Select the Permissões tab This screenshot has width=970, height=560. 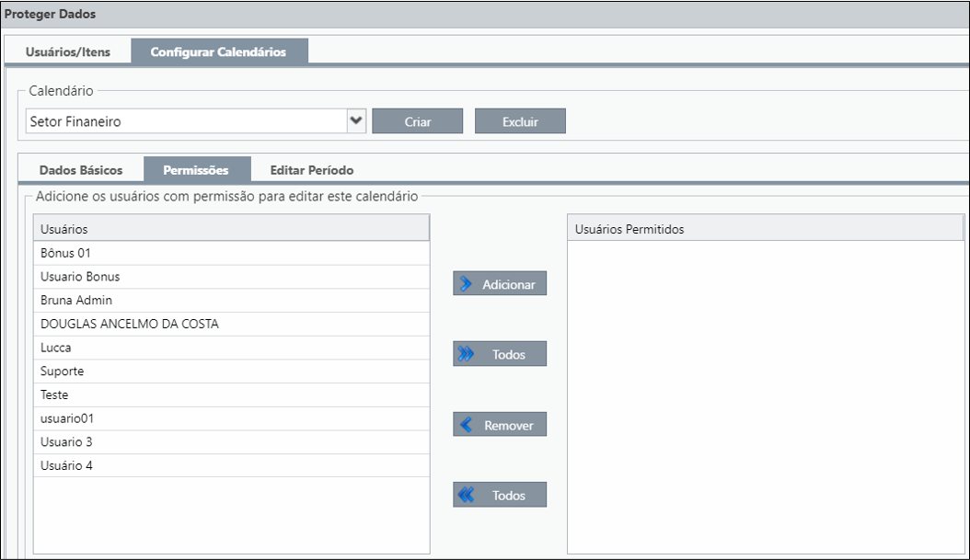click(x=196, y=170)
